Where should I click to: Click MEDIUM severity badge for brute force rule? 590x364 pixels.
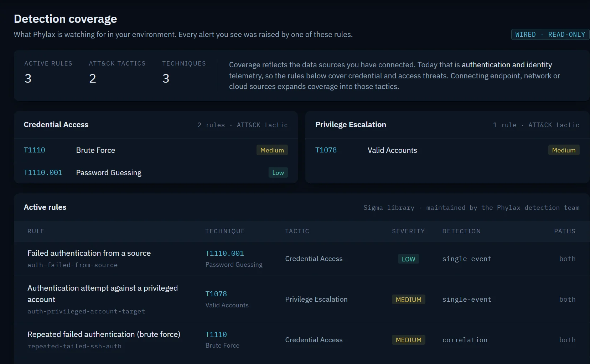point(408,340)
